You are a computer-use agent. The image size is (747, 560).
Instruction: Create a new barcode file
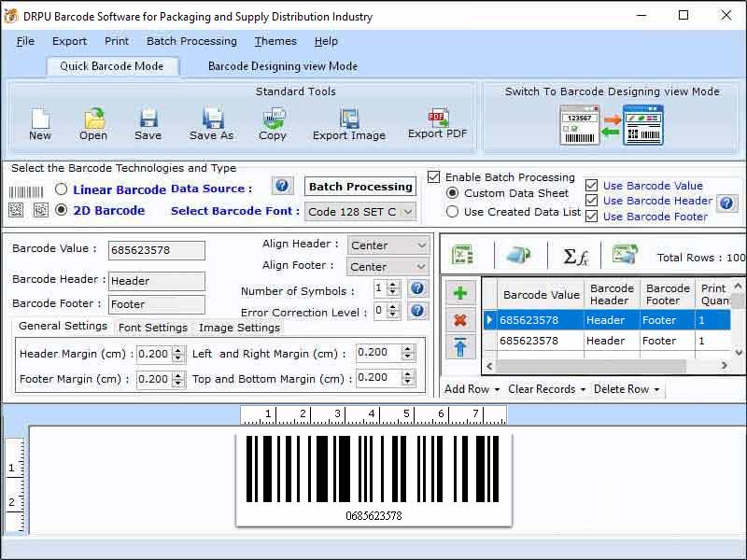tap(39, 121)
